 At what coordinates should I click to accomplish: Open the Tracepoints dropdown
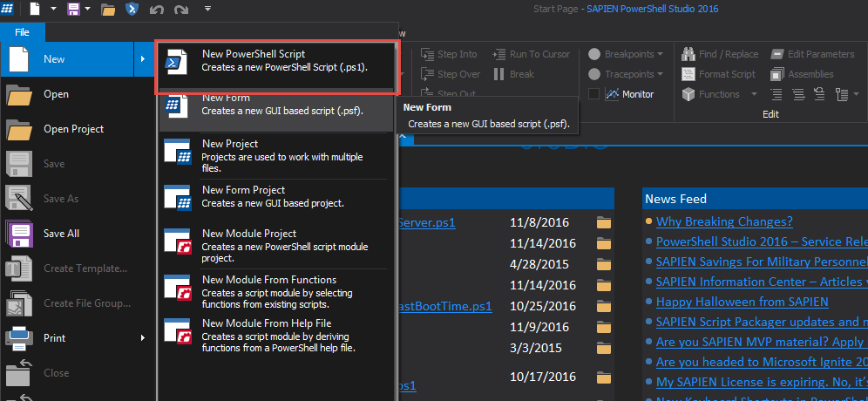click(x=625, y=74)
